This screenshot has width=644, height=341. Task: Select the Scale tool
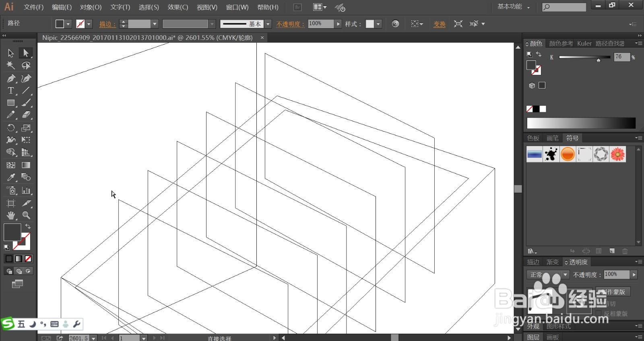26,128
